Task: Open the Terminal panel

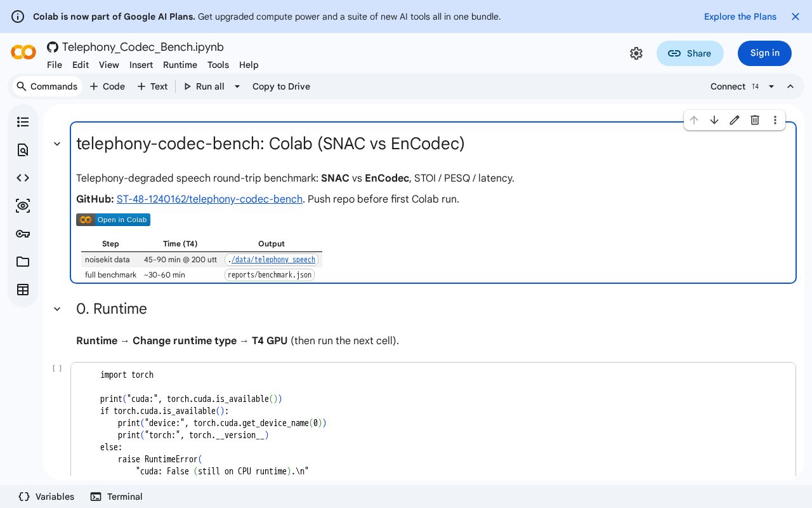Action: point(116,497)
